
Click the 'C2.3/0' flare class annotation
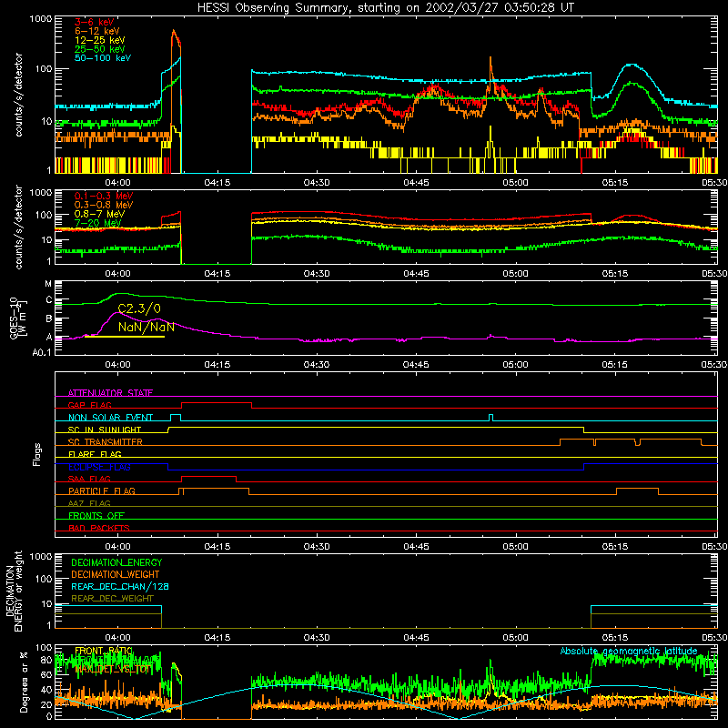[139, 308]
